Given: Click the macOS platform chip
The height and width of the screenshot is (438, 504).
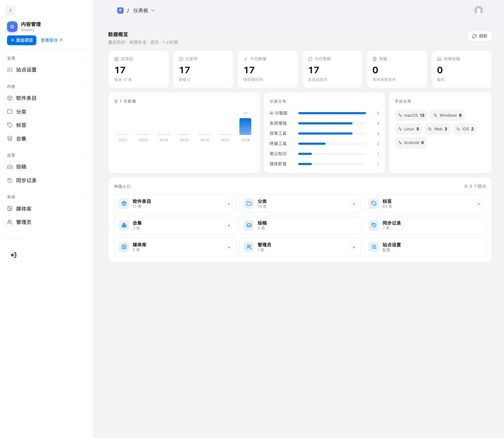Looking at the screenshot, I should 411,115.
